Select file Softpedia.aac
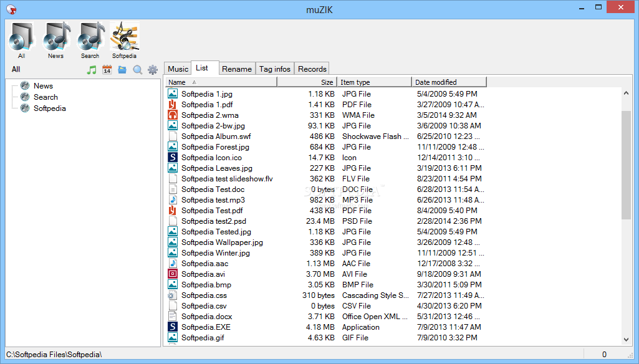This screenshot has height=364, width=639. coord(204,263)
